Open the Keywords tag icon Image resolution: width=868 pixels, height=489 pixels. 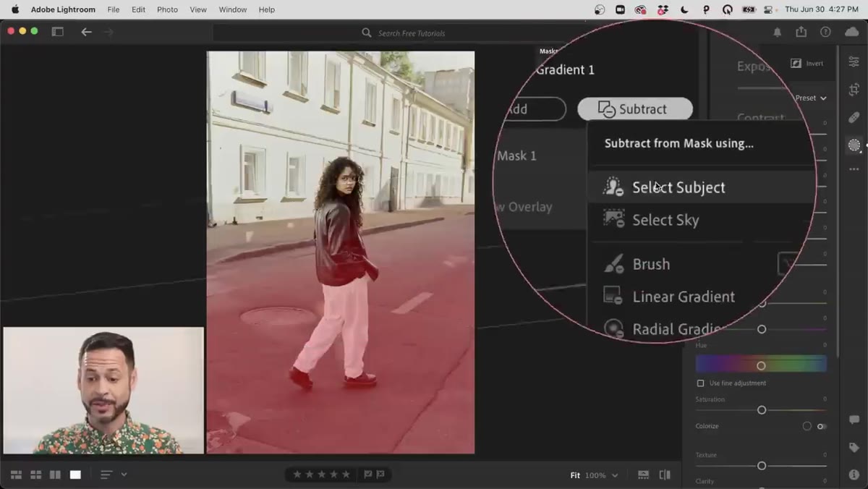(854, 448)
